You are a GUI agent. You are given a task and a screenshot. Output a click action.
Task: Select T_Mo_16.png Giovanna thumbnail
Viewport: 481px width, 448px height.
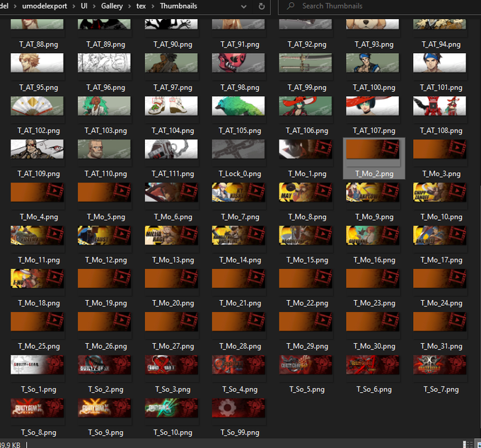373,236
